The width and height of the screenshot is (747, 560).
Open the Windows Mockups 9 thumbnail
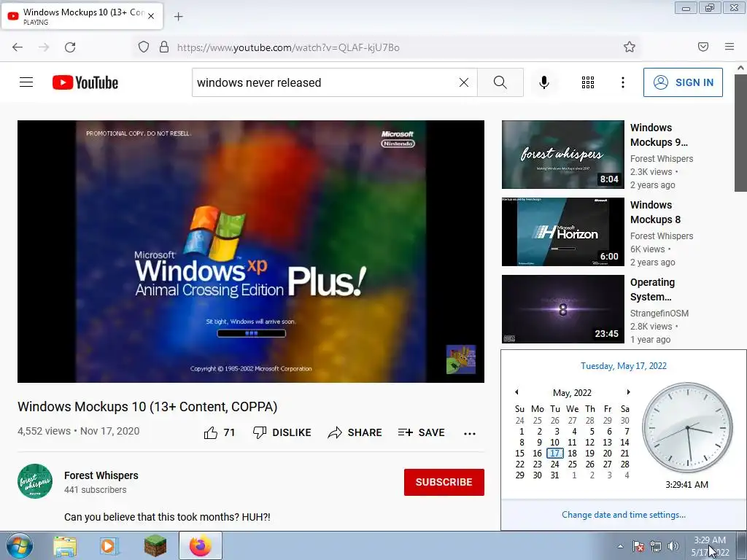click(x=562, y=155)
